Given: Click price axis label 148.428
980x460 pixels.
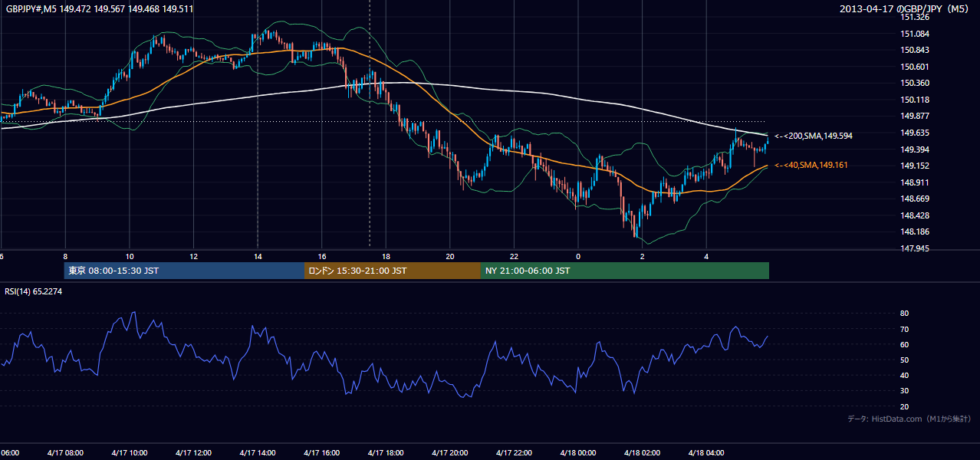Looking at the screenshot, I should 915,215.
